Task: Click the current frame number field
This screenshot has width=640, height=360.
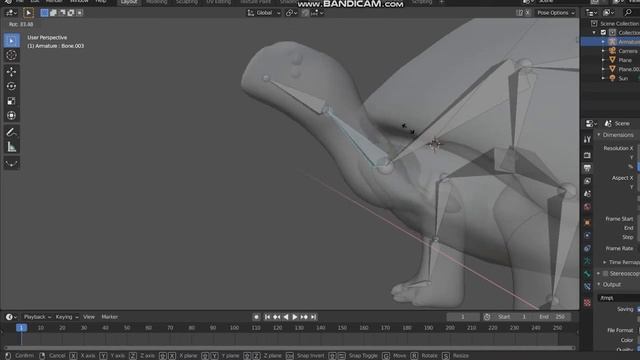Action: tap(463, 317)
